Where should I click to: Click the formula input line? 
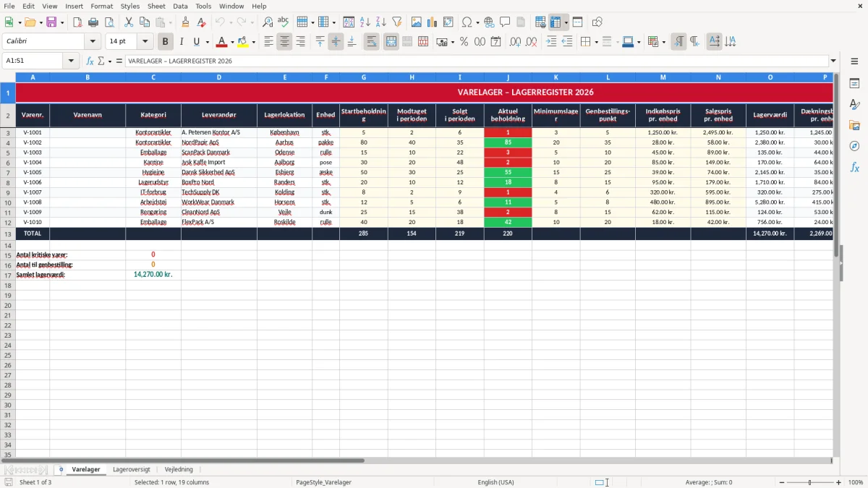coord(477,61)
